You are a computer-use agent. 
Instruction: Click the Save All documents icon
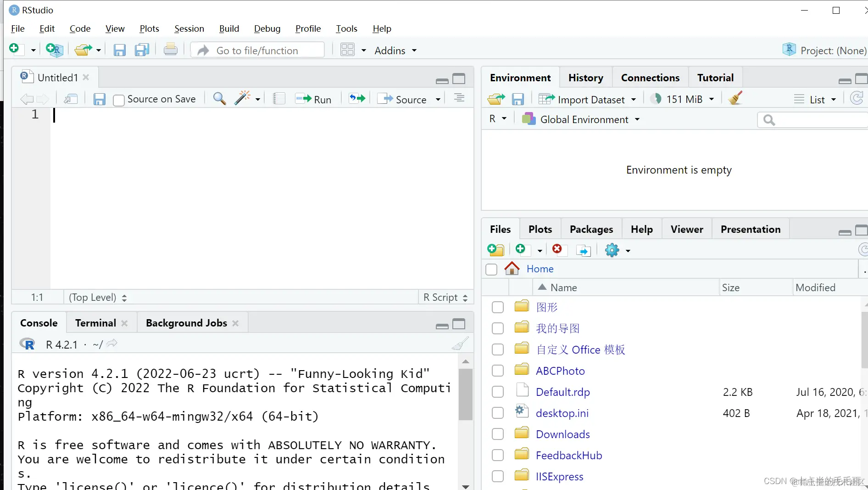click(142, 50)
